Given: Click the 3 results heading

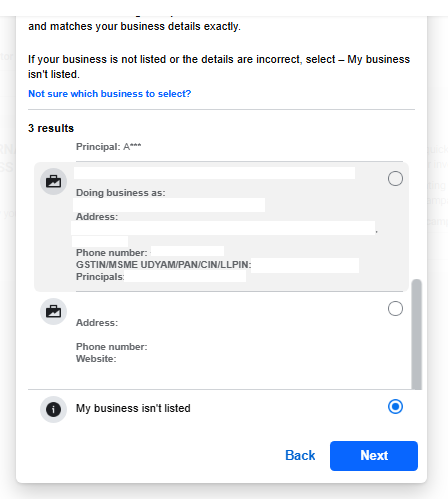Looking at the screenshot, I should point(51,128).
